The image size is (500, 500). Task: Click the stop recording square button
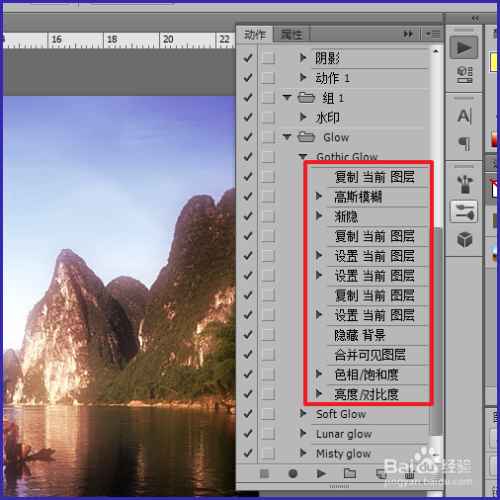click(x=264, y=473)
